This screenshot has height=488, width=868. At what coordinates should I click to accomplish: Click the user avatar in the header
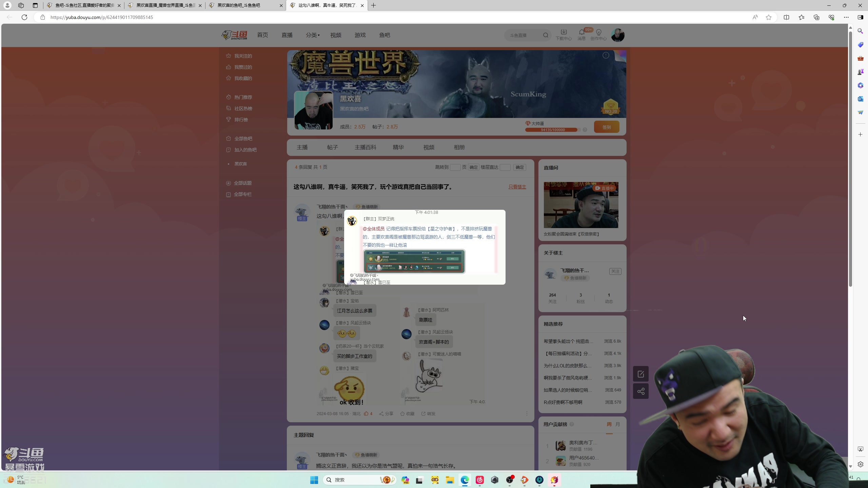pos(617,35)
